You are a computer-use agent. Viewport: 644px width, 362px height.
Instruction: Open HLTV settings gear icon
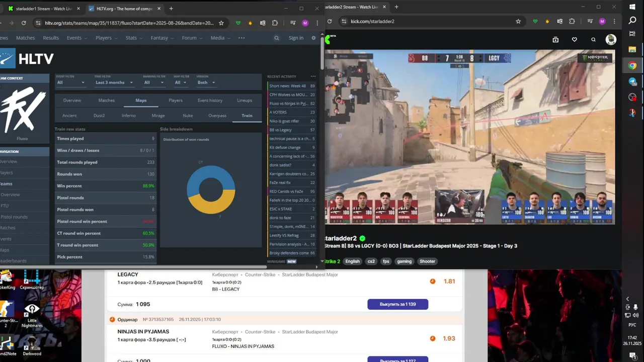313,38
